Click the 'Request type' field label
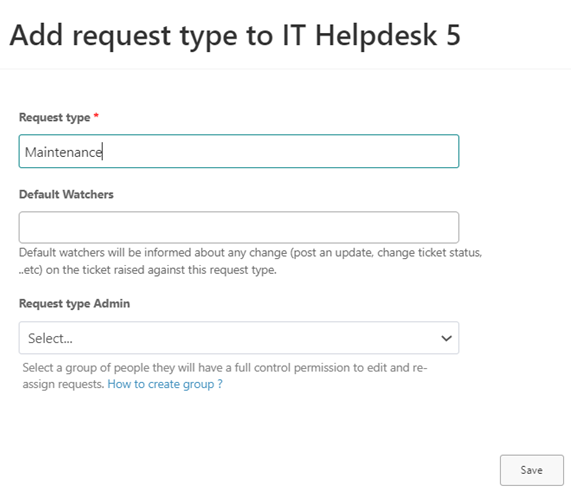This screenshot has height=496, width=571. coord(55,118)
